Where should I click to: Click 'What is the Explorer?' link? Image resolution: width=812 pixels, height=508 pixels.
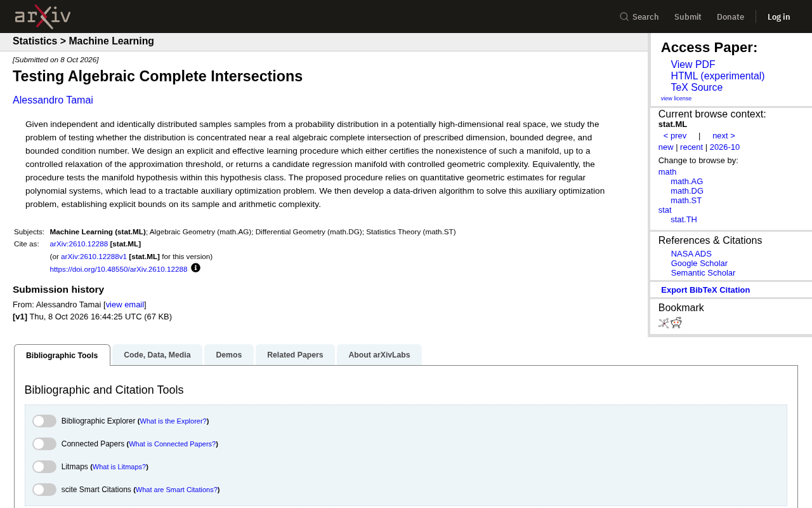click(173, 421)
